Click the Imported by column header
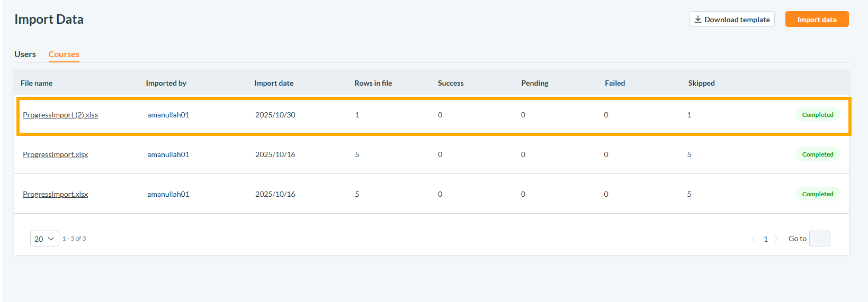 pos(166,83)
